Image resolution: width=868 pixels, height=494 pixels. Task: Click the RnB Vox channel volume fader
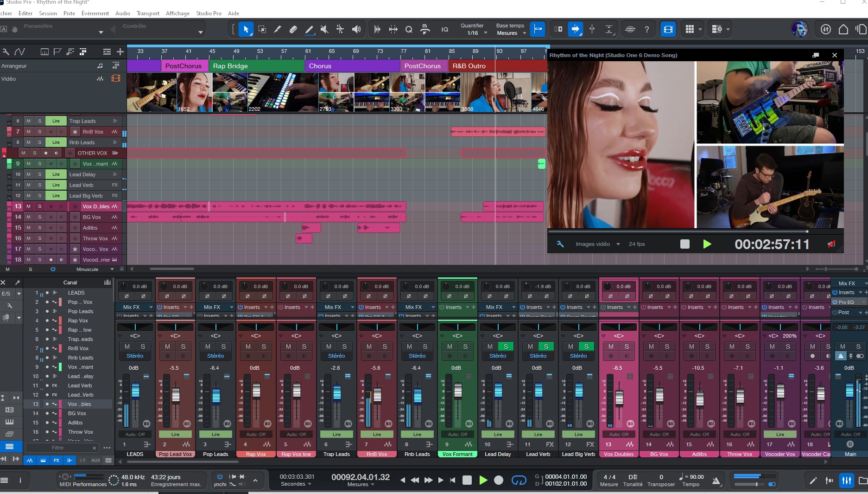pyautogui.click(x=377, y=394)
